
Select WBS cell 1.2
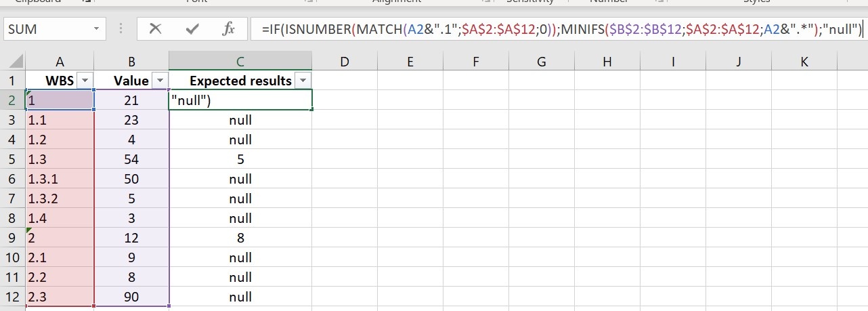pyautogui.click(x=60, y=140)
